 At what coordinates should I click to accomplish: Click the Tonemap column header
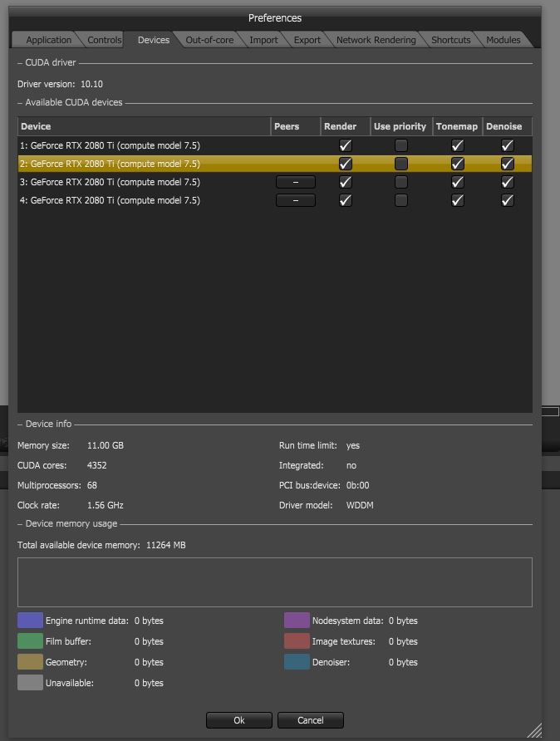[x=458, y=126]
